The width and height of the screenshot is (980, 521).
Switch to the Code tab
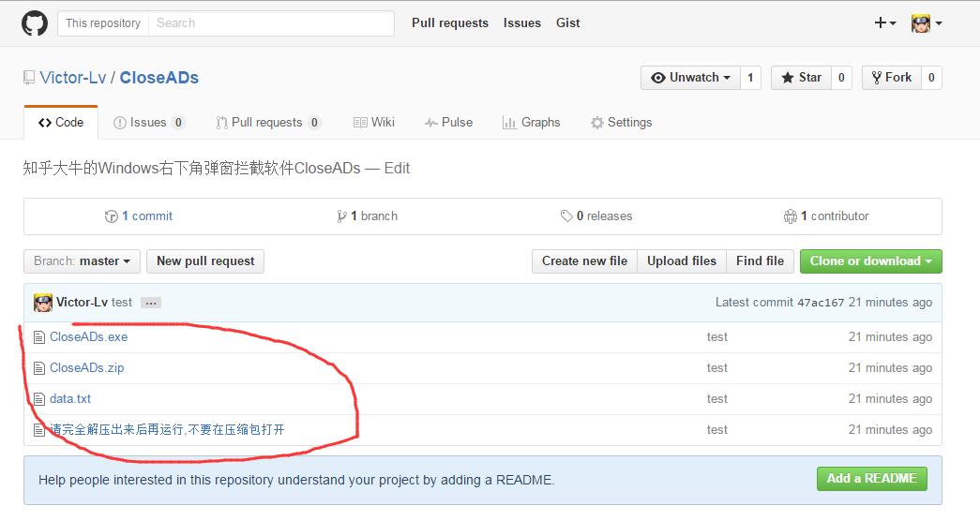tap(61, 123)
